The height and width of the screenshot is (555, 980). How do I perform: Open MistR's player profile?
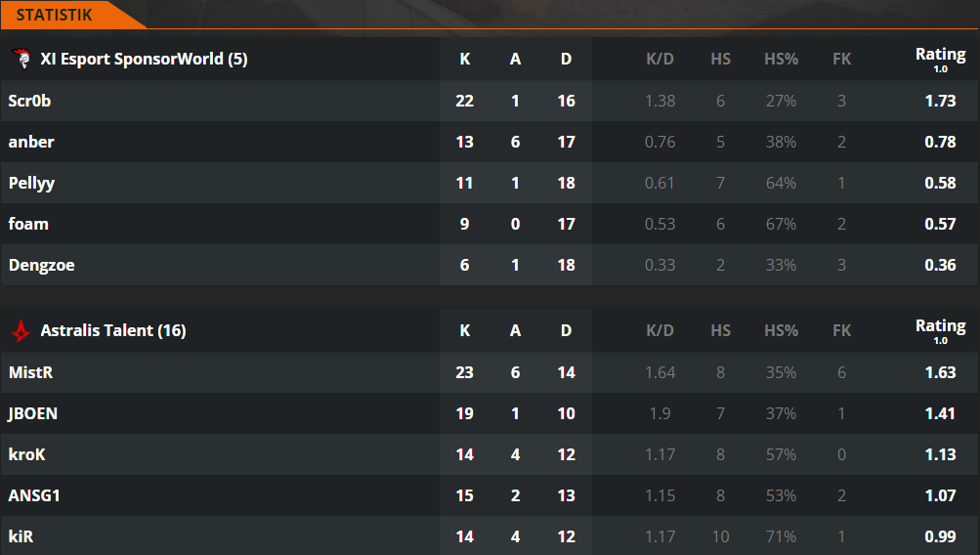pos(29,372)
